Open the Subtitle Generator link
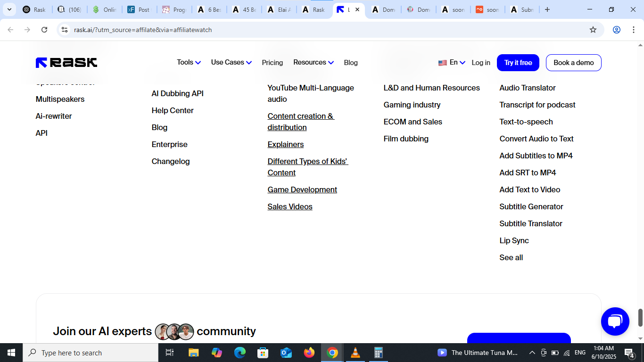This screenshot has width=644, height=362. tap(531, 206)
